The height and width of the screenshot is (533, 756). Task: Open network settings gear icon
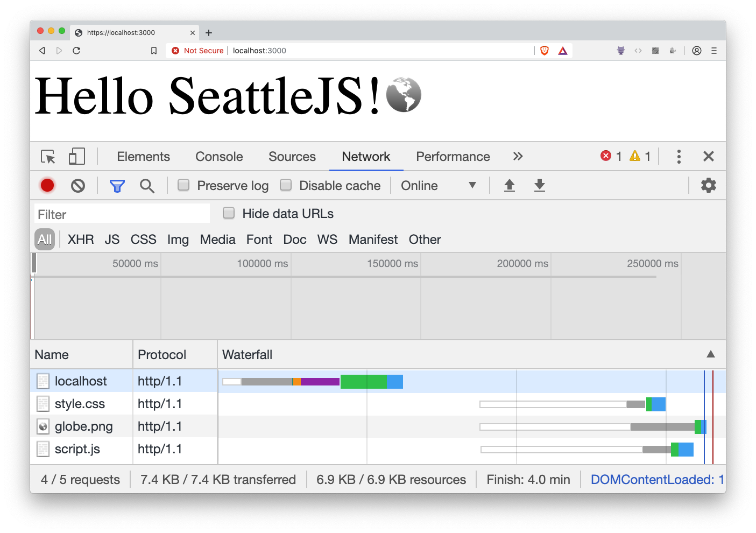click(x=708, y=186)
